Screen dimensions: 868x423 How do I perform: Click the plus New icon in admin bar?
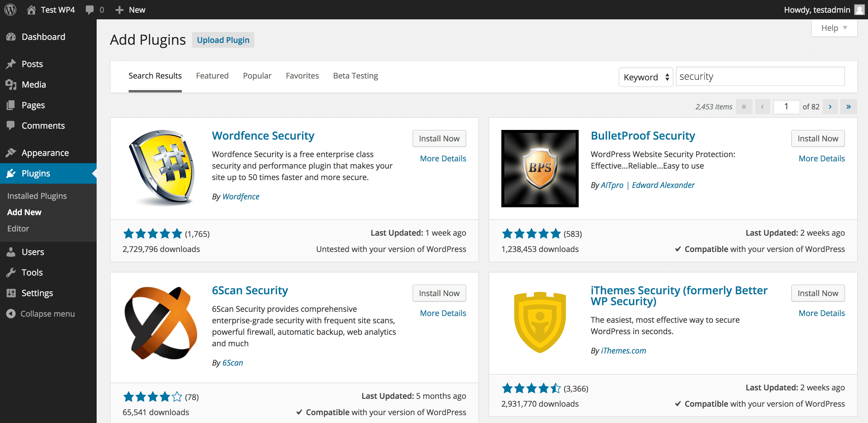tap(119, 10)
